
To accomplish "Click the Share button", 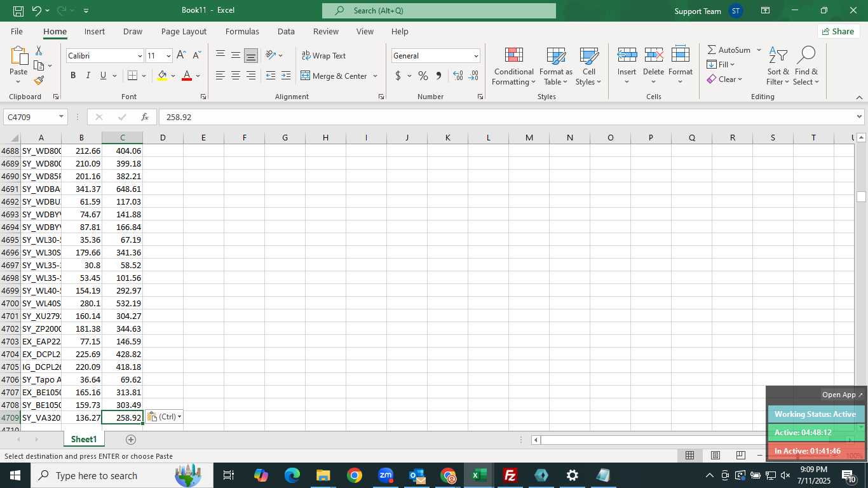I will click(x=837, y=31).
